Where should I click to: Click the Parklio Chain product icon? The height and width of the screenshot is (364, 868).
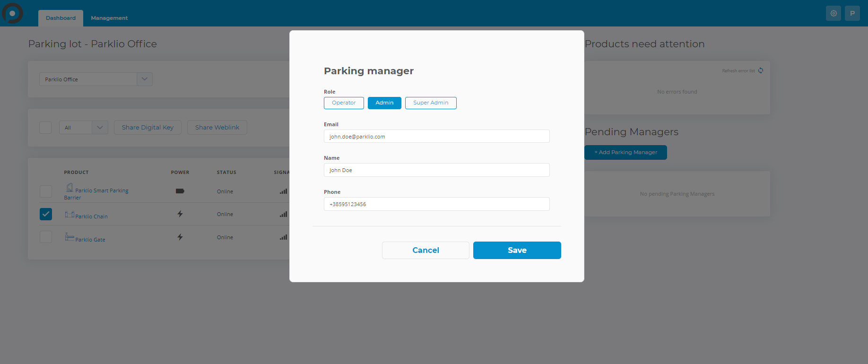69,215
